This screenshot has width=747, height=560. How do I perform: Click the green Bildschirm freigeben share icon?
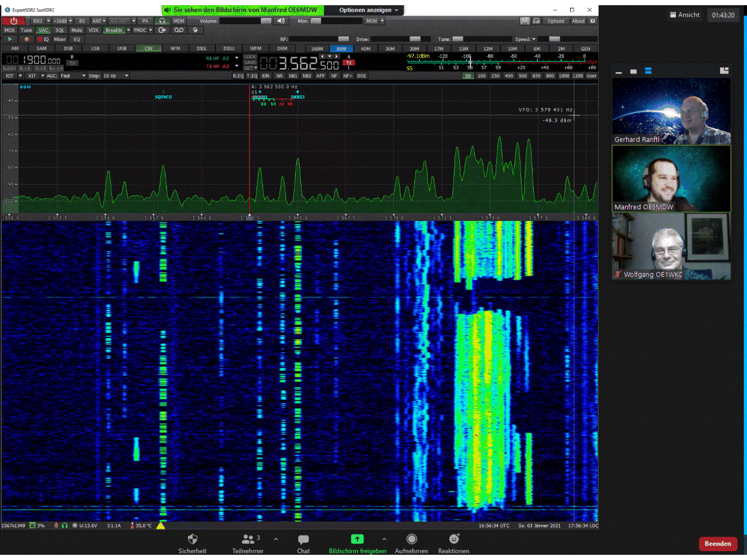[x=357, y=539]
